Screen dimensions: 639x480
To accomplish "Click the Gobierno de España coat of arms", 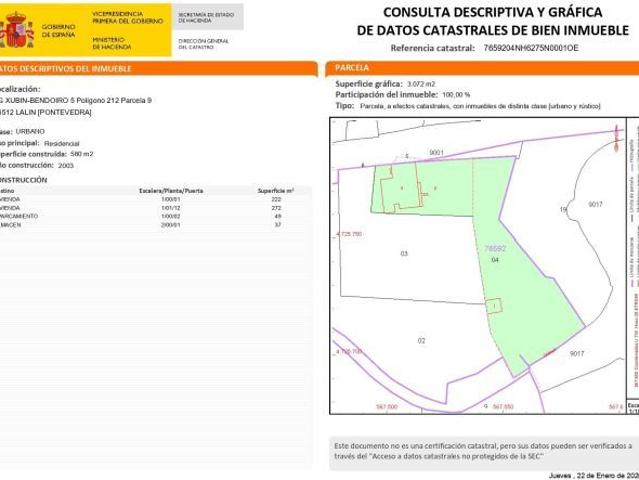I will coord(16,31).
